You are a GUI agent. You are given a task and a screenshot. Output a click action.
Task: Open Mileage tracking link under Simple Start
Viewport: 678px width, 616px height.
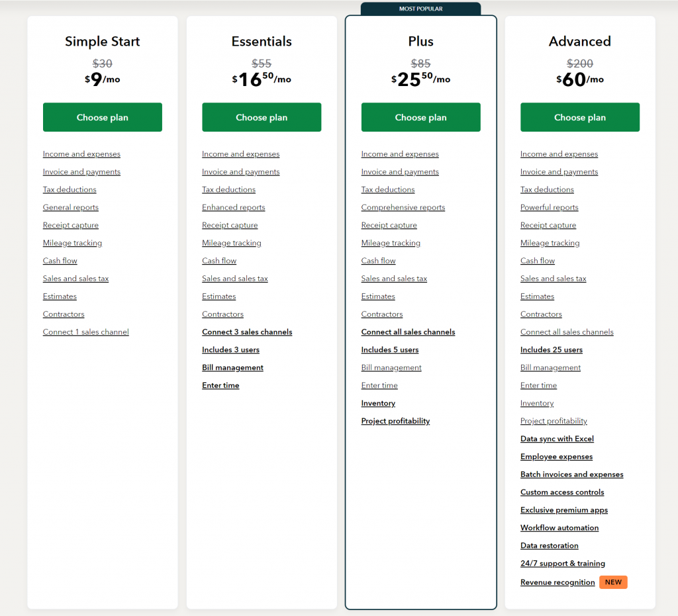[72, 243]
